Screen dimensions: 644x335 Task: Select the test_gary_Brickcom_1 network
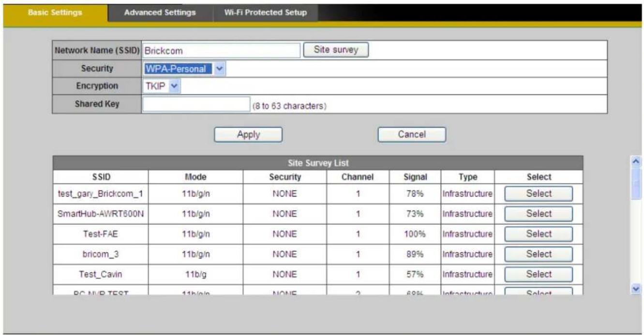[539, 194]
